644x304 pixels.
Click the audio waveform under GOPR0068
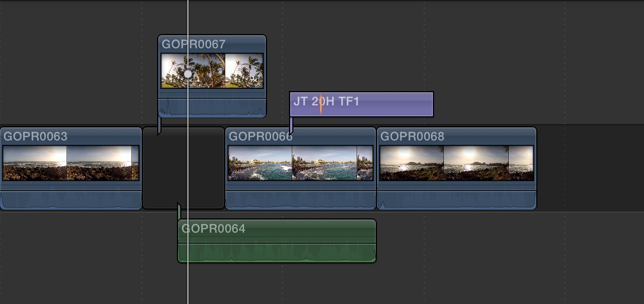pyautogui.click(x=456, y=200)
